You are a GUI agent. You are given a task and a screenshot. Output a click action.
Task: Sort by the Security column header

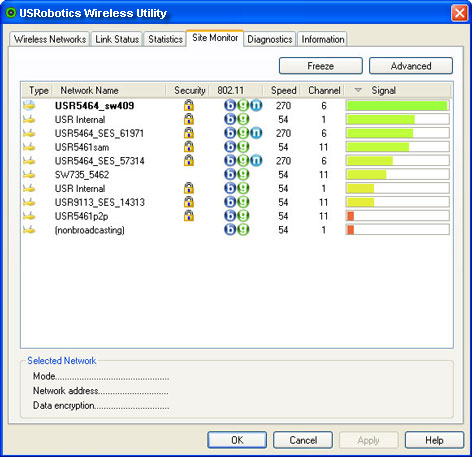point(187,90)
